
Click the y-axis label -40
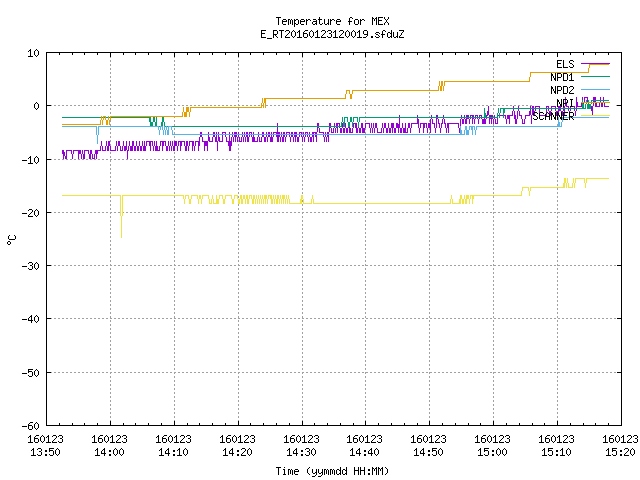[x=30, y=319]
